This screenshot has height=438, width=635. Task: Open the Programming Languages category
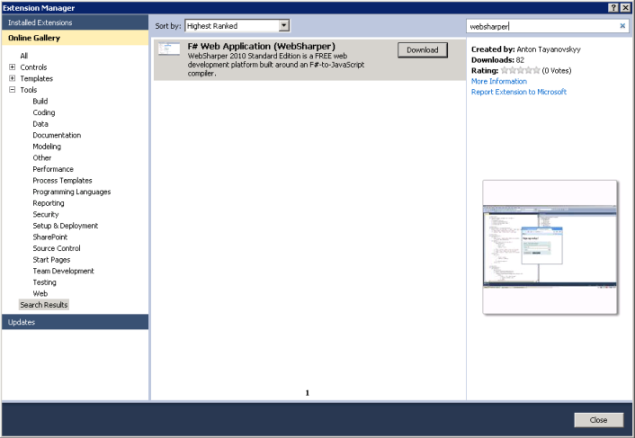coord(72,192)
